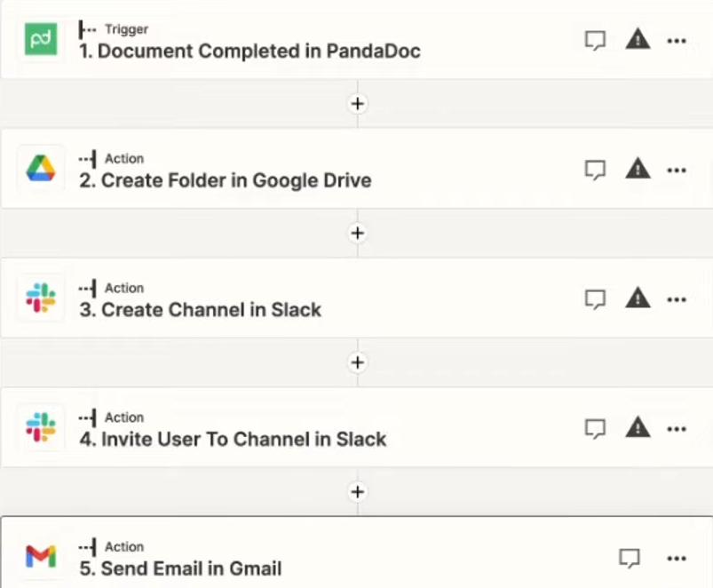Open comments for Invite User To Channel step
The height and width of the screenshot is (588, 713).
pyautogui.click(x=595, y=429)
